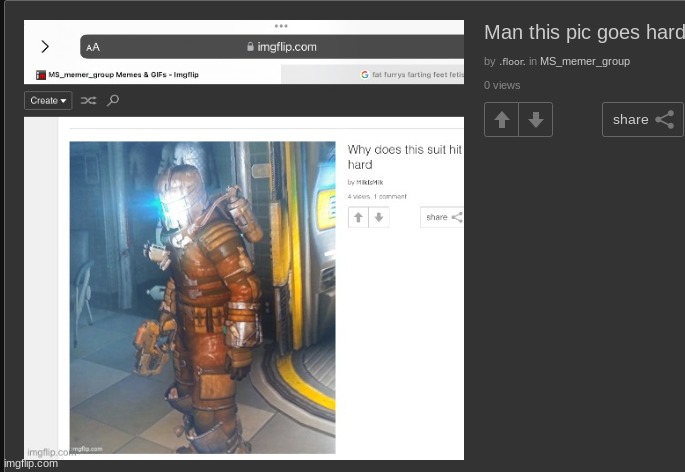685x472 pixels.
Task: Click the '0 views' counter text
Action: pyautogui.click(x=502, y=85)
